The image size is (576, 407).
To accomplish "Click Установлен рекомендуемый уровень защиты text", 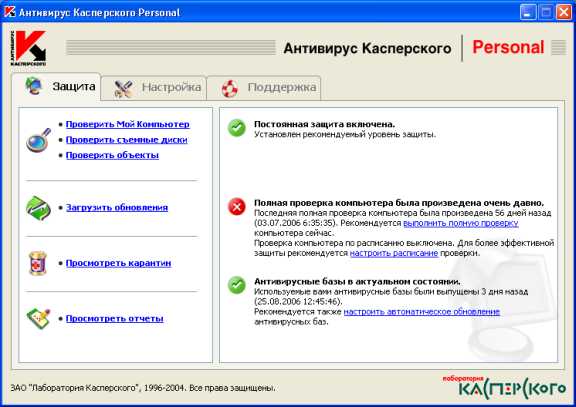I will pos(345,134).
